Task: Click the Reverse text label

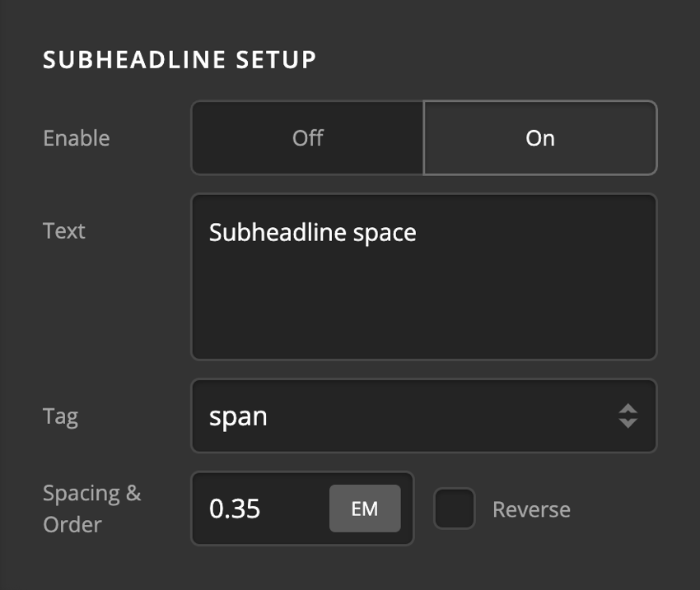Action: (x=531, y=509)
